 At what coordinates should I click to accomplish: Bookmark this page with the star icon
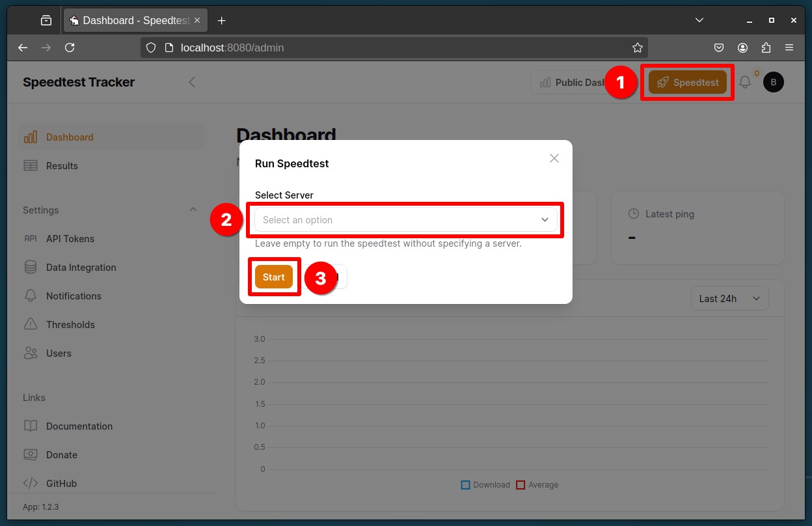coord(638,48)
